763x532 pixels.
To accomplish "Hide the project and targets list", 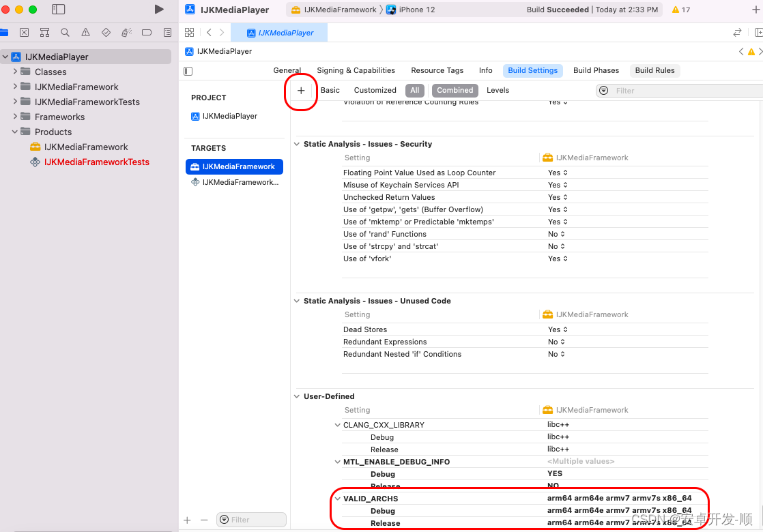I will pyautogui.click(x=188, y=72).
